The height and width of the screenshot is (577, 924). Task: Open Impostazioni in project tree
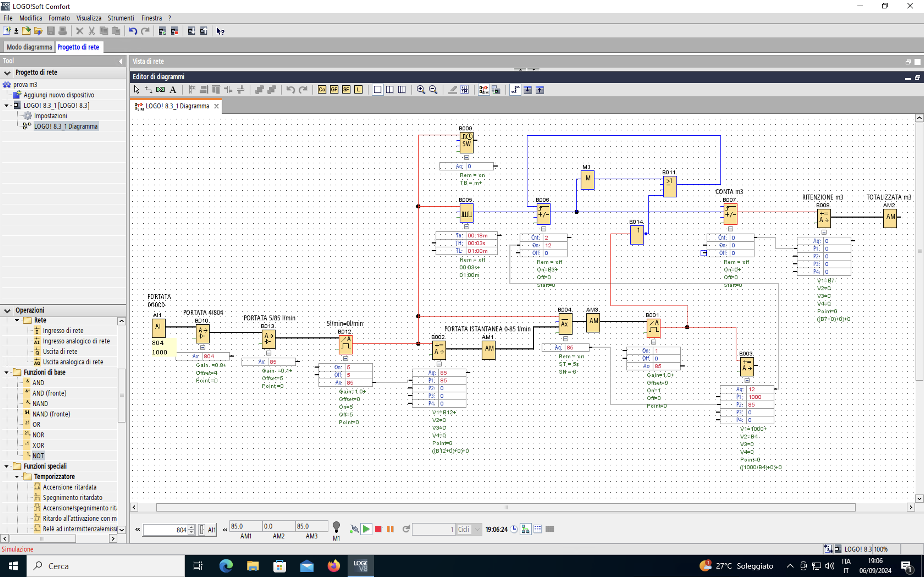pyautogui.click(x=50, y=116)
